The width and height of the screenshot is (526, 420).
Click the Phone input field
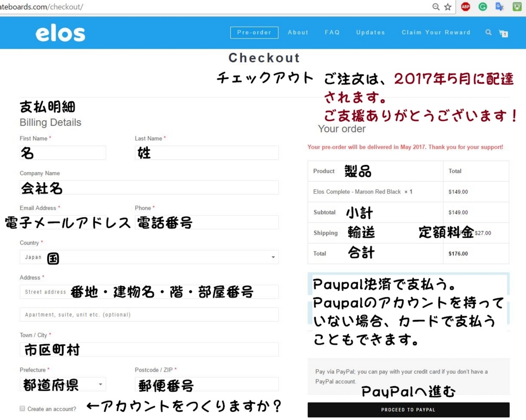(206, 222)
